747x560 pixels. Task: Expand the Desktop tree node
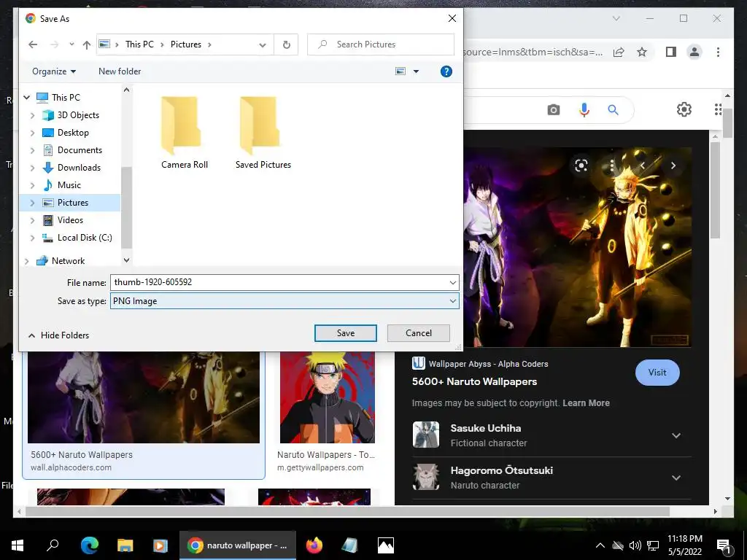pos(32,133)
